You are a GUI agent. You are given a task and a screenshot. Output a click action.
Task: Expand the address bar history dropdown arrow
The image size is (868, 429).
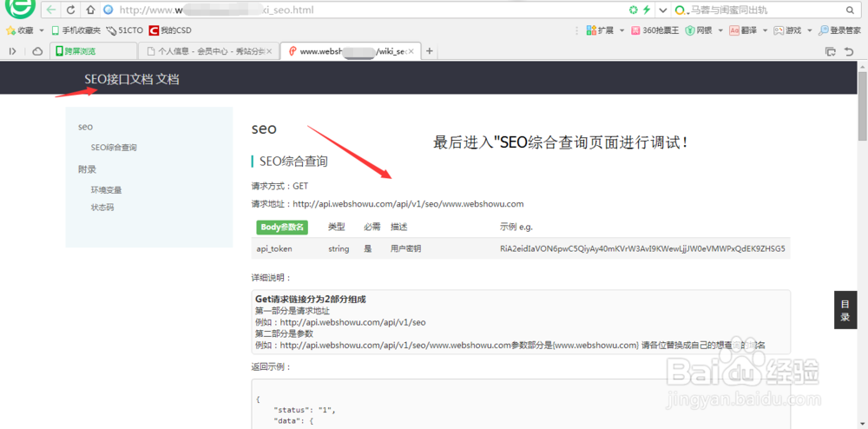coord(662,10)
